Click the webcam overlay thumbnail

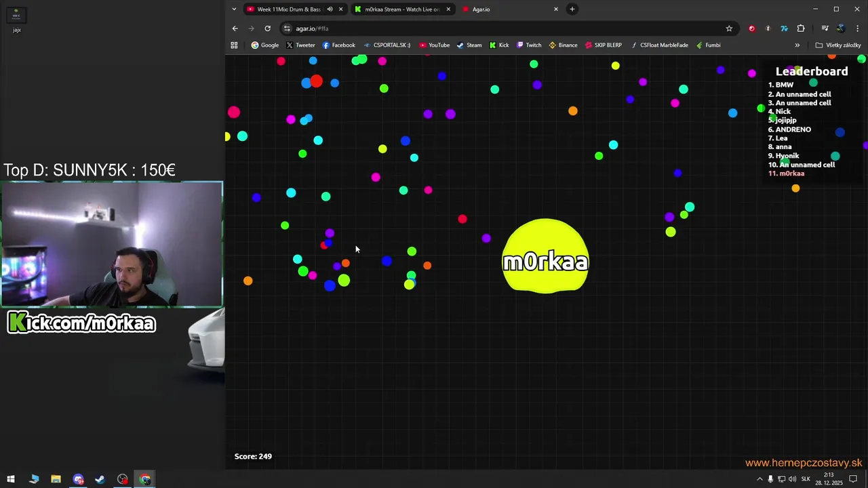tap(112, 244)
